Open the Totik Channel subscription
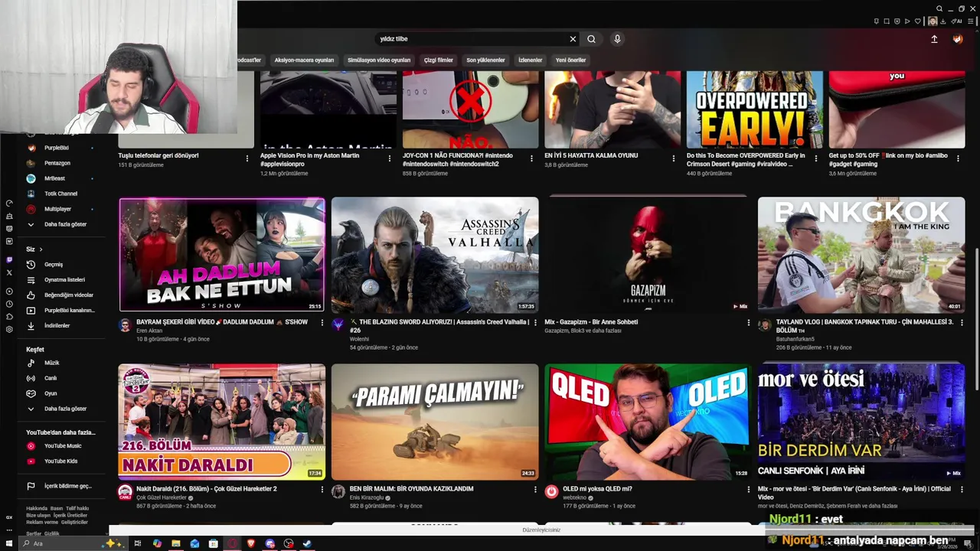Viewport: 980px width, 551px height. tap(60, 194)
